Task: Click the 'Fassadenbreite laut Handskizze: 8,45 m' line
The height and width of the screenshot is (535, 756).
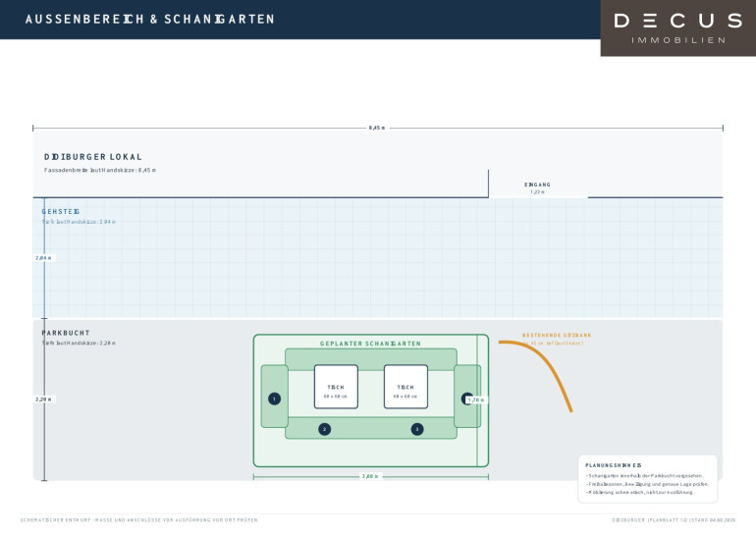Action: (100, 170)
